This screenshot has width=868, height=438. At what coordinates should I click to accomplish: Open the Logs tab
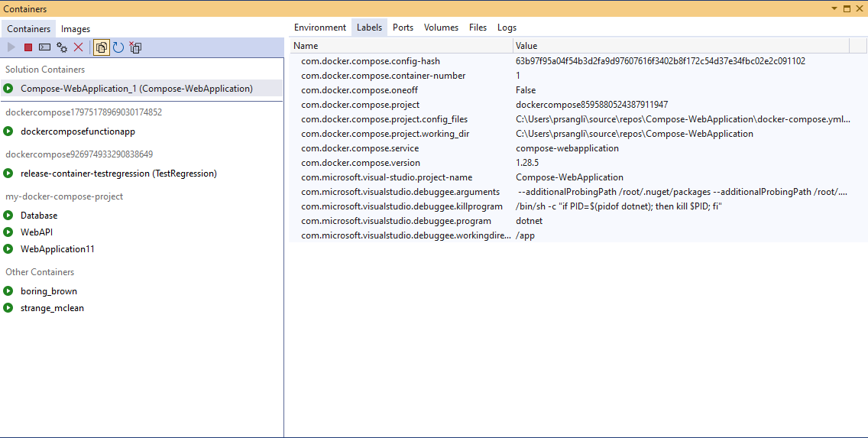507,27
